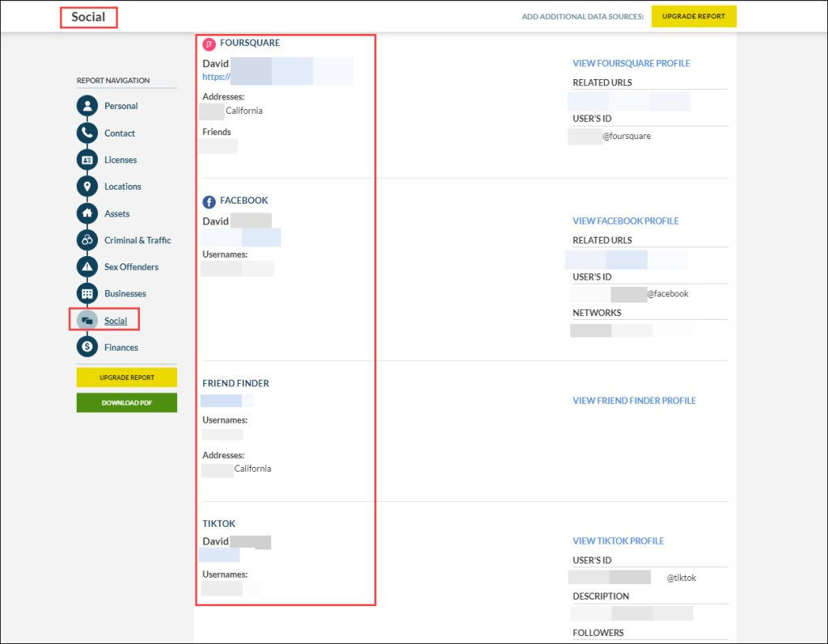
Task: Open the Assets section
Action: pyautogui.click(x=116, y=213)
